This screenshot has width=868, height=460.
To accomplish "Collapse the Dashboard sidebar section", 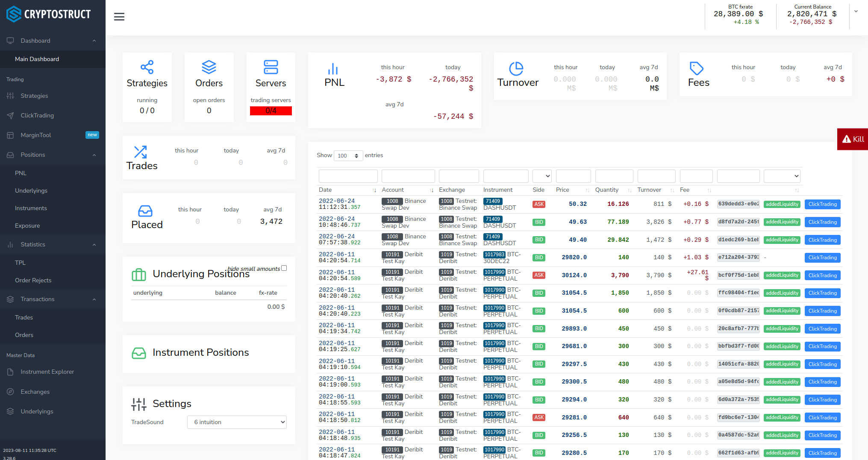I will pyautogui.click(x=94, y=41).
